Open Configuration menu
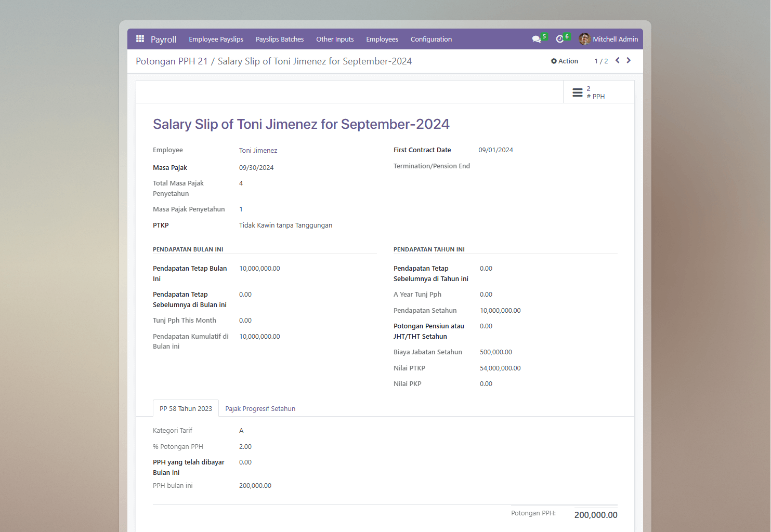Screen dimensions: 771x532 pos(431,39)
